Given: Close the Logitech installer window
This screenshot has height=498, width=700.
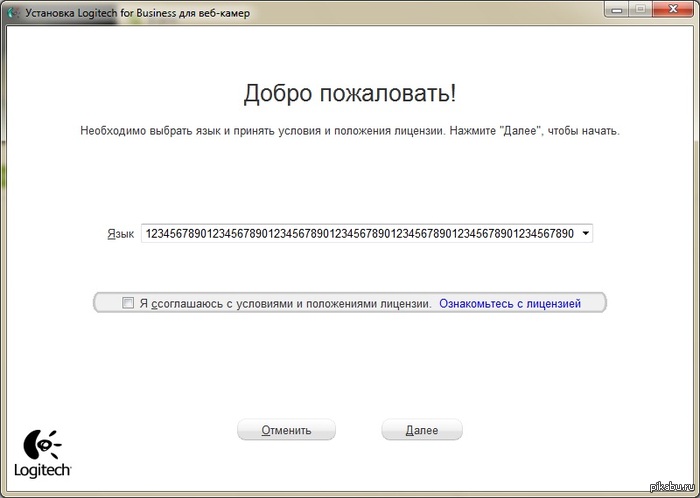Looking at the screenshot, I should 673,11.
